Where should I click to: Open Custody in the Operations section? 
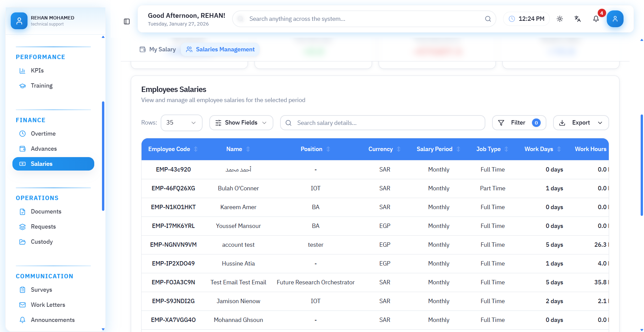[42, 242]
